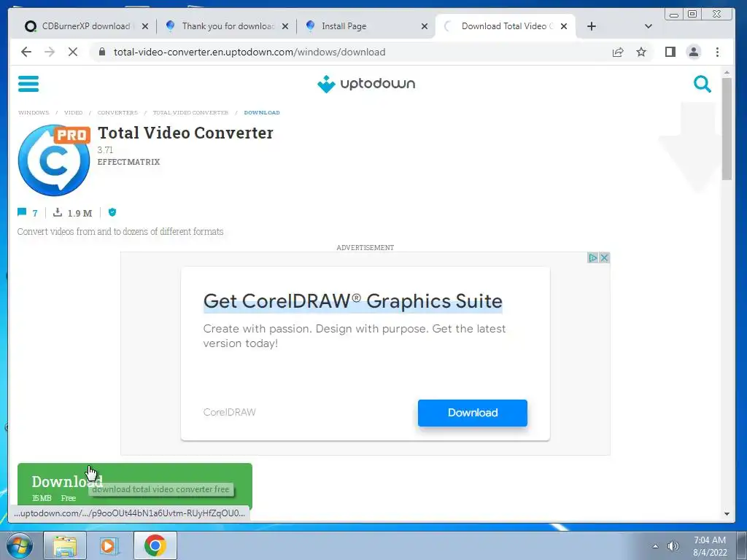This screenshot has width=747, height=560.
Task: Launch Windows Media Player from the taskbar
Action: tap(109, 545)
